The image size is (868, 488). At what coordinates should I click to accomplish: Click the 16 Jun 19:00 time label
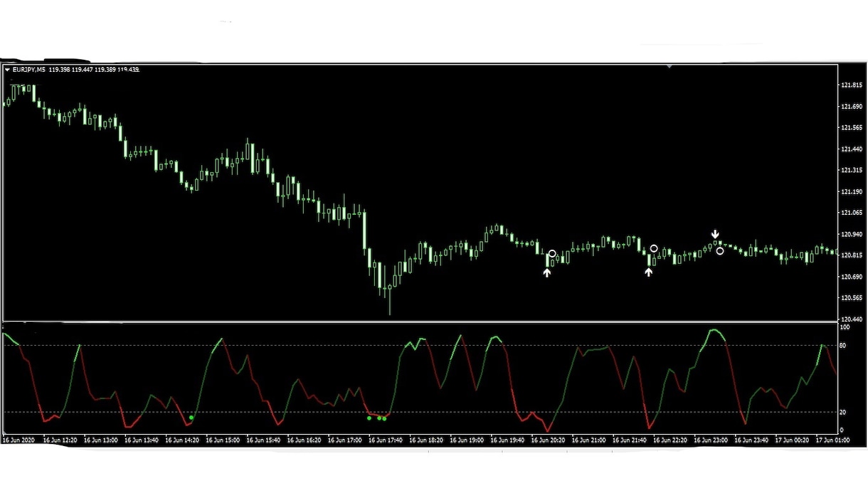click(467, 440)
